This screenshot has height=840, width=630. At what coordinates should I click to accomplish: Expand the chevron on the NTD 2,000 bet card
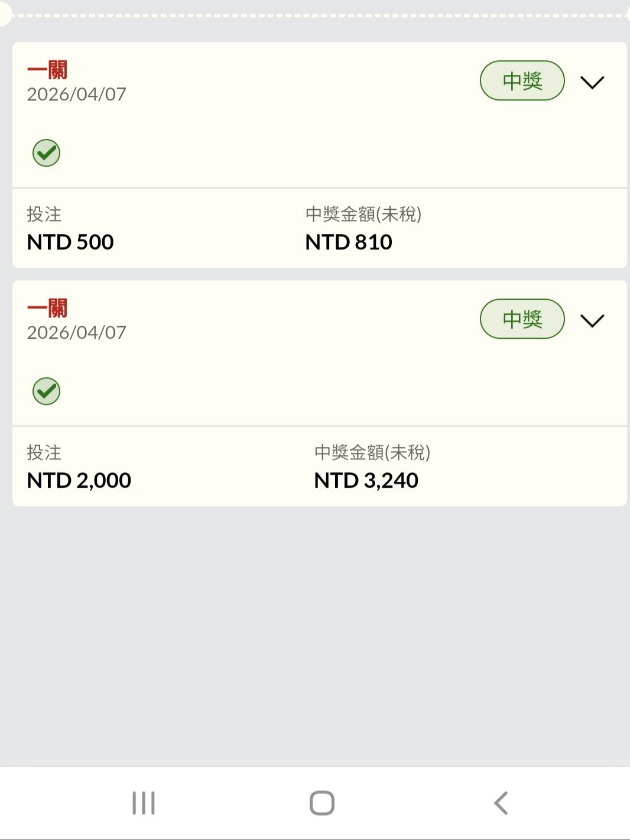click(x=592, y=320)
